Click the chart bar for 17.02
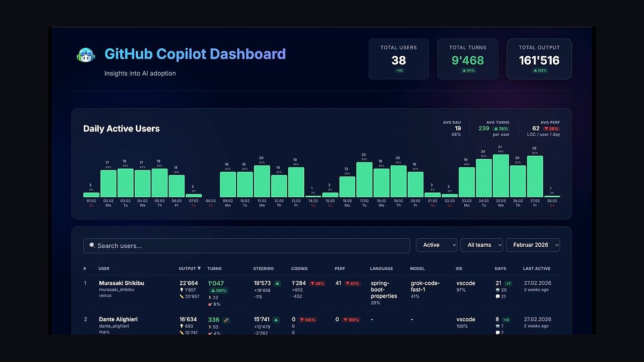The width and height of the screenshot is (644, 362). tap(364, 180)
